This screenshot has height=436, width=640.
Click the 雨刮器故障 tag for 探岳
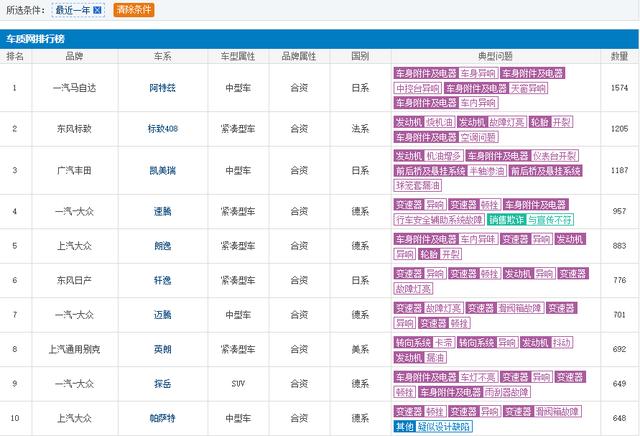pos(507,392)
